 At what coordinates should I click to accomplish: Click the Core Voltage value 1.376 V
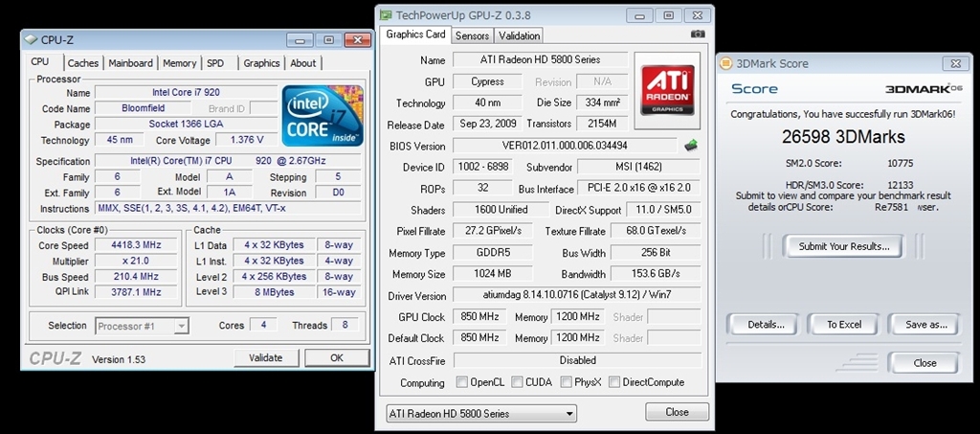click(247, 140)
